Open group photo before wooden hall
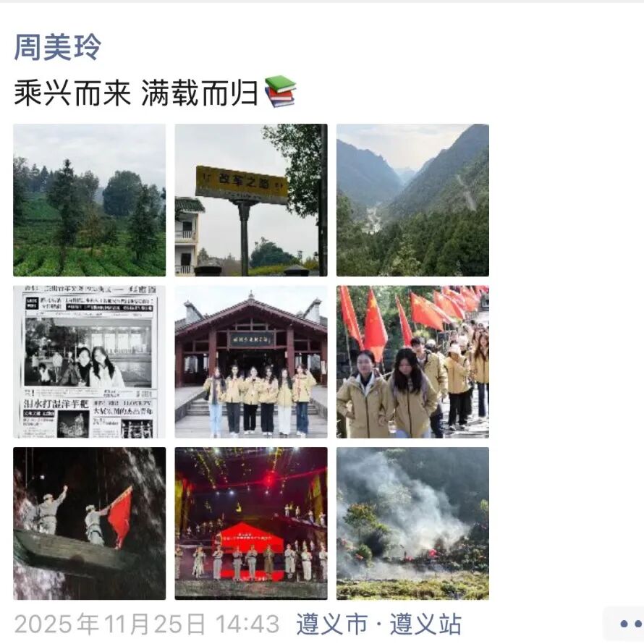 pyautogui.click(x=251, y=362)
